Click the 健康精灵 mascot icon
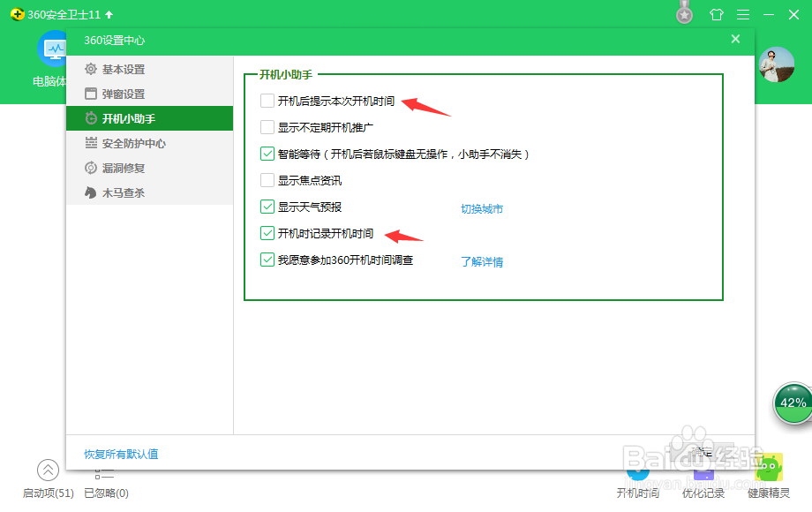 pos(769,467)
